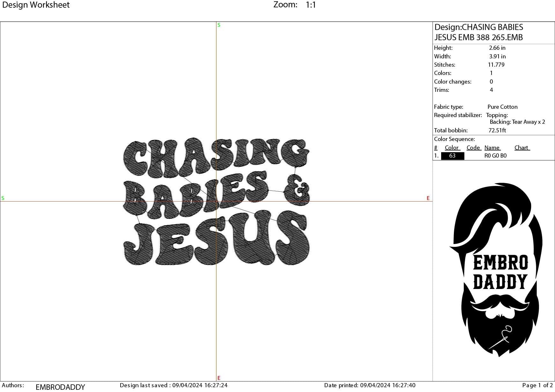Click the # column header
The image size is (555, 392).
[x=436, y=148]
